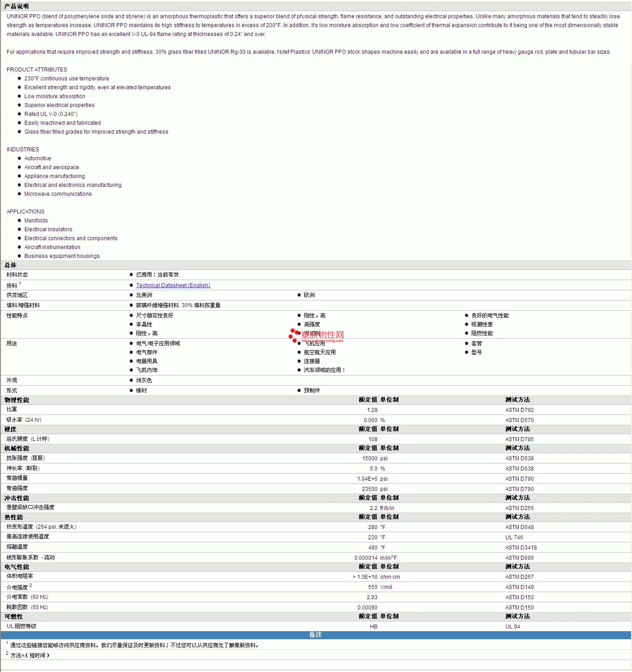Click the 电气/电子应用领域 use entry
Screen dimensions: 632x672
click(x=158, y=344)
